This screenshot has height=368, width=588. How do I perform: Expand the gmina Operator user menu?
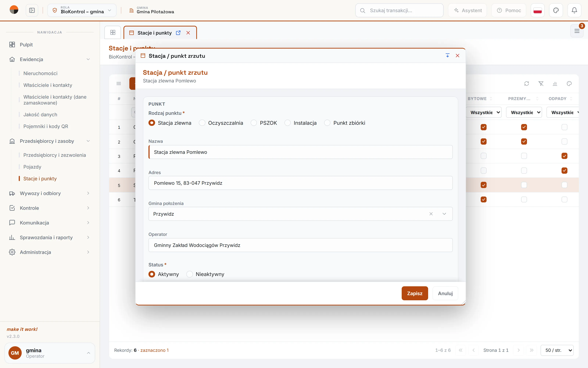coord(50,353)
